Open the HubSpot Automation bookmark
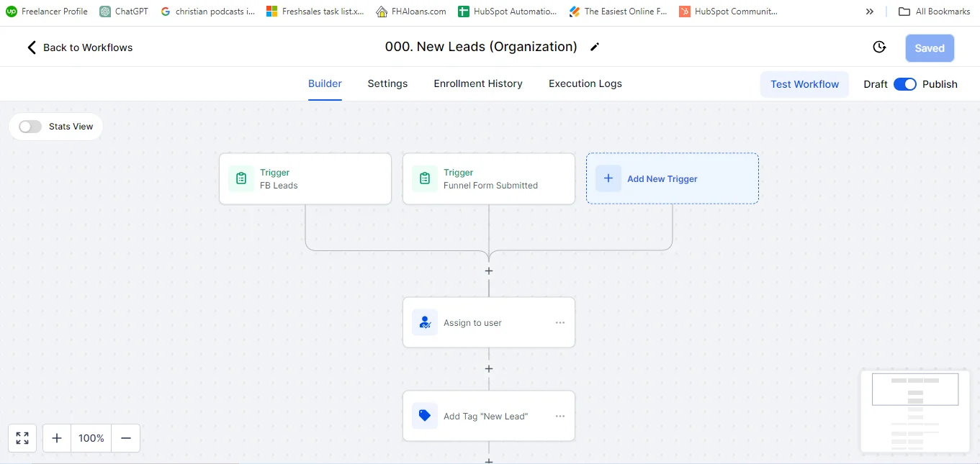980x464 pixels. tap(507, 12)
